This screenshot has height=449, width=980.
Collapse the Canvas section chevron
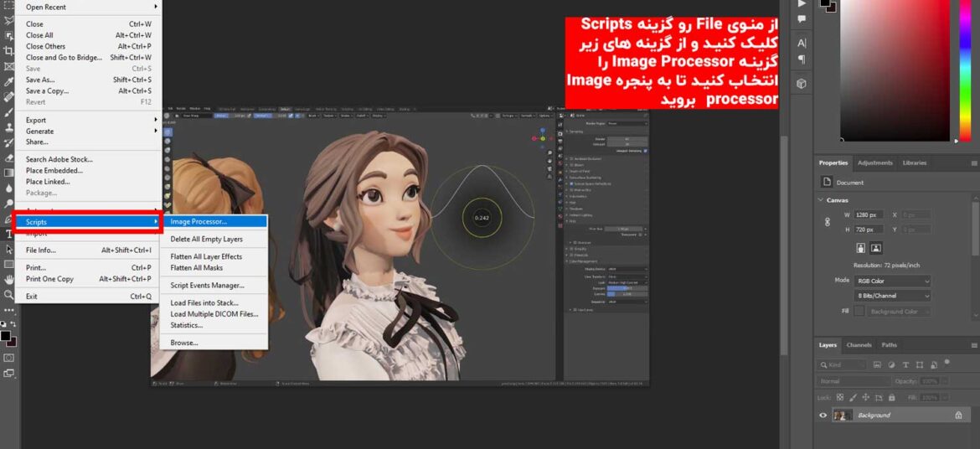(x=821, y=200)
